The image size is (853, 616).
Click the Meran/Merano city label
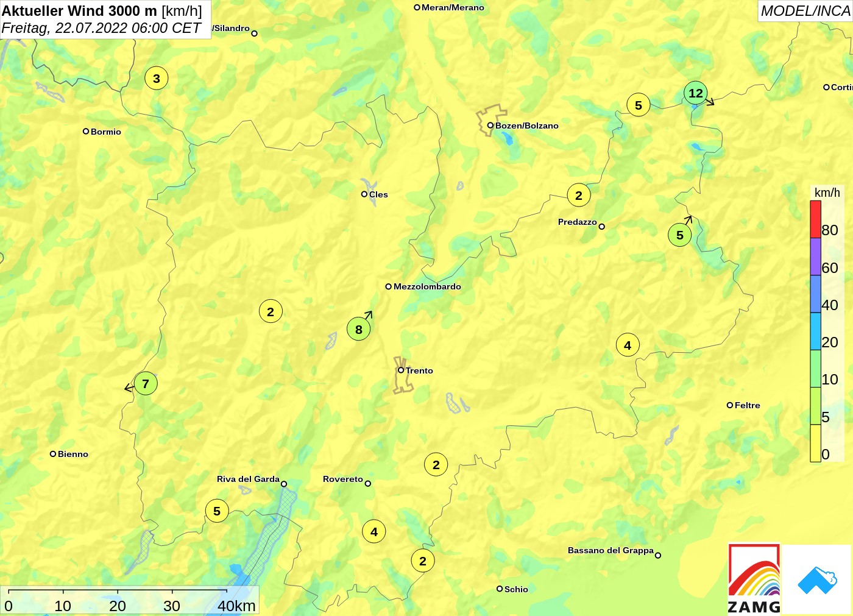tap(453, 7)
